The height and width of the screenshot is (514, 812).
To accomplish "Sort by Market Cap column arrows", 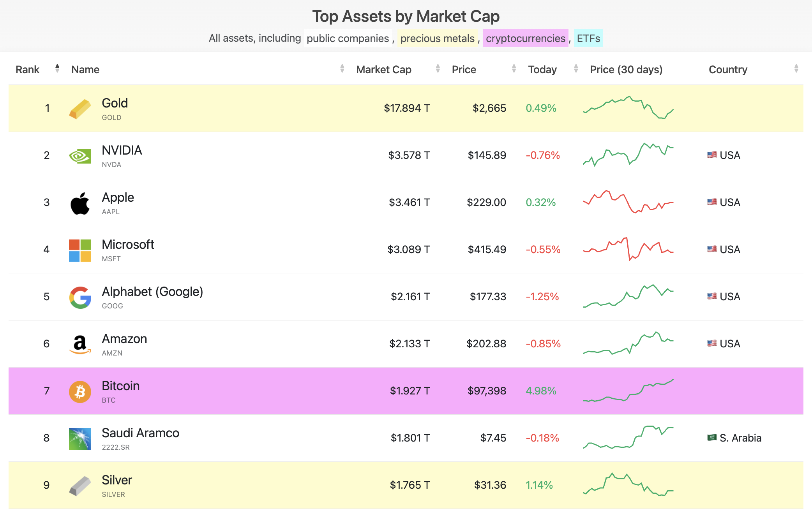I will coord(438,69).
